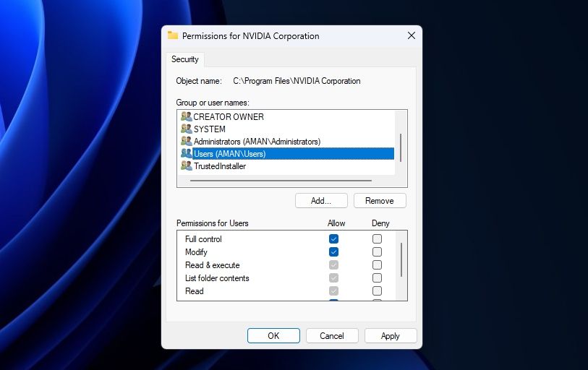The image size is (588, 370).
Task: Click the object name path text
Action: (x=297, y=81)
